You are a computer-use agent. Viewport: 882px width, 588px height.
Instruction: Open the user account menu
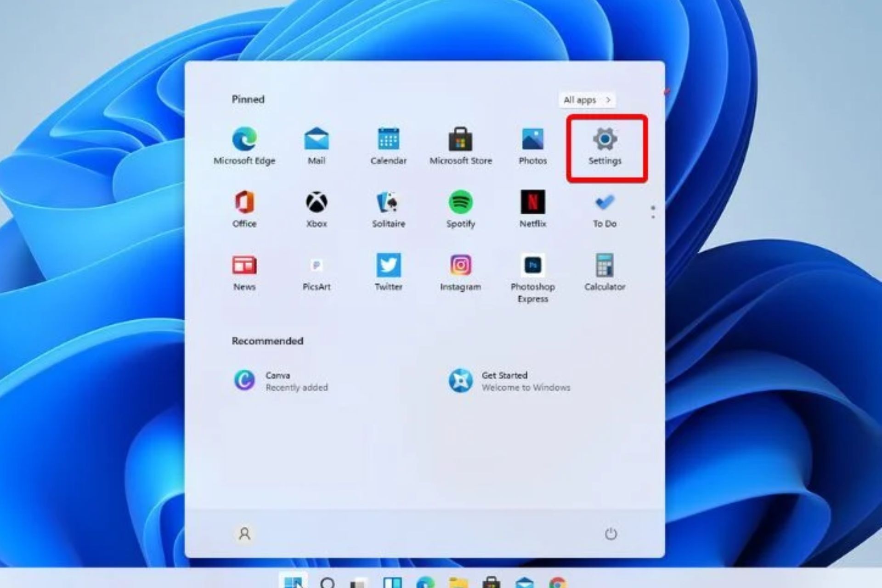pyautogui.click(x=244, y=534)
